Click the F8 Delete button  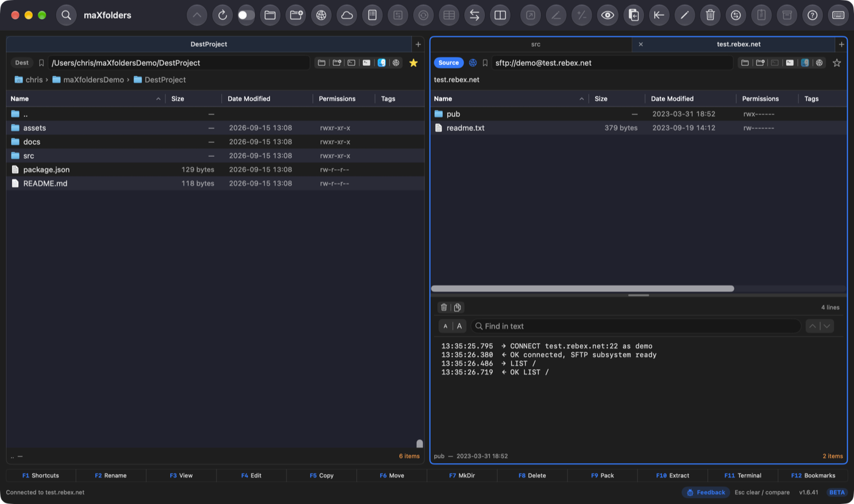(x=532, y=475)
